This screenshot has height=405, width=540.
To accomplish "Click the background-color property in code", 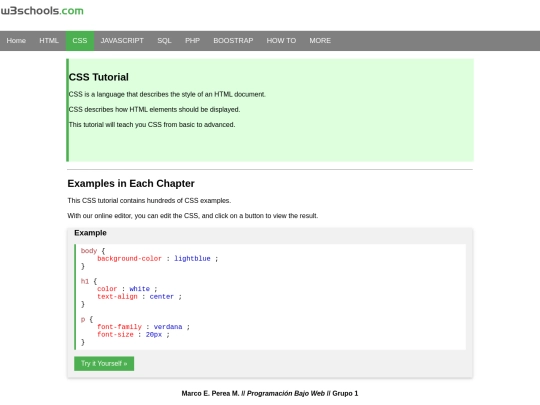I will tap(129, 258).
